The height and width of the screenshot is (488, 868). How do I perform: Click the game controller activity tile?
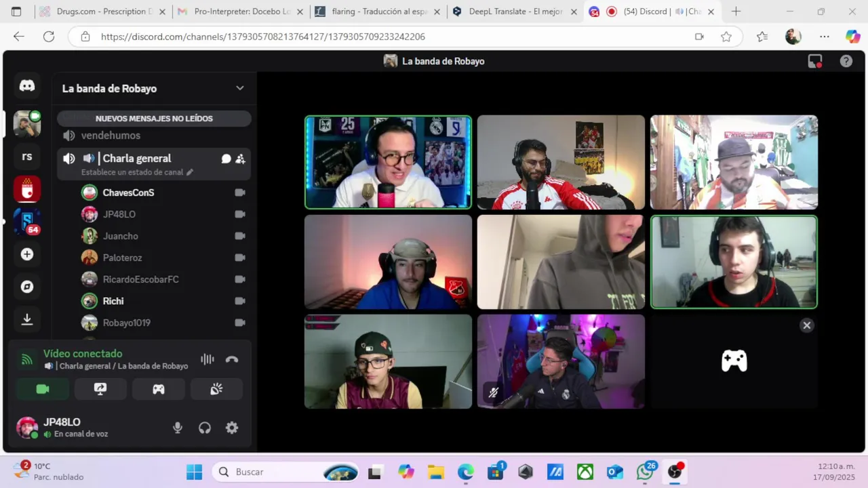click(734, 361)
